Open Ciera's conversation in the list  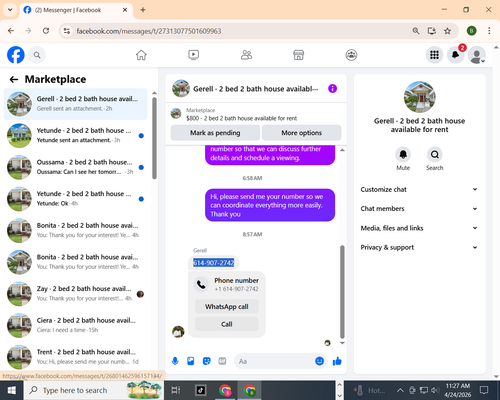[75, 325]
